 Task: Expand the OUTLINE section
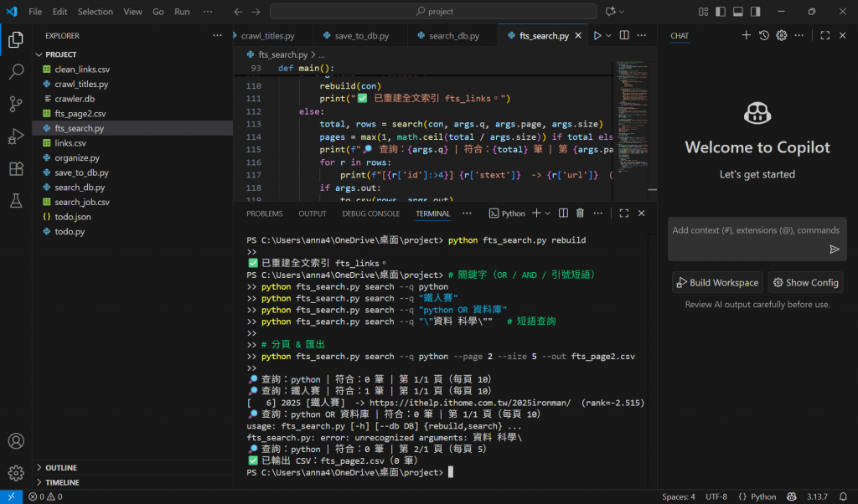click(60, 467)
